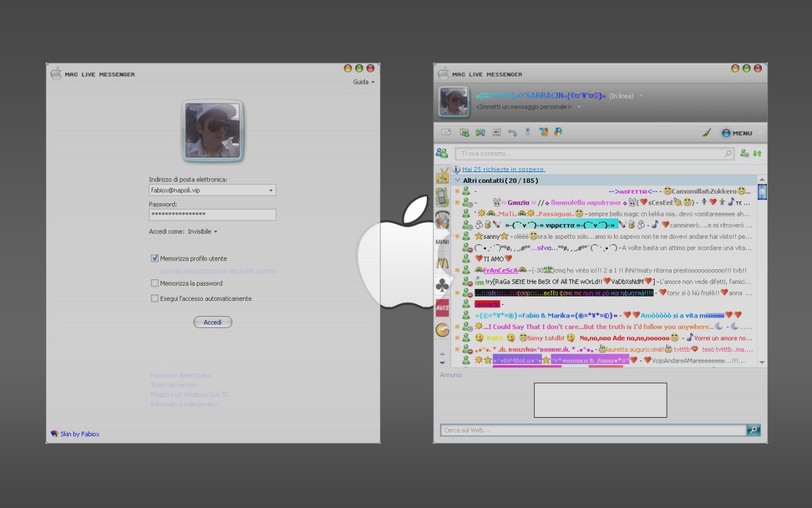Screen dimensions: 812x508
Task: Select the contact Fabio & Marika
Action: tap(546, 315)
